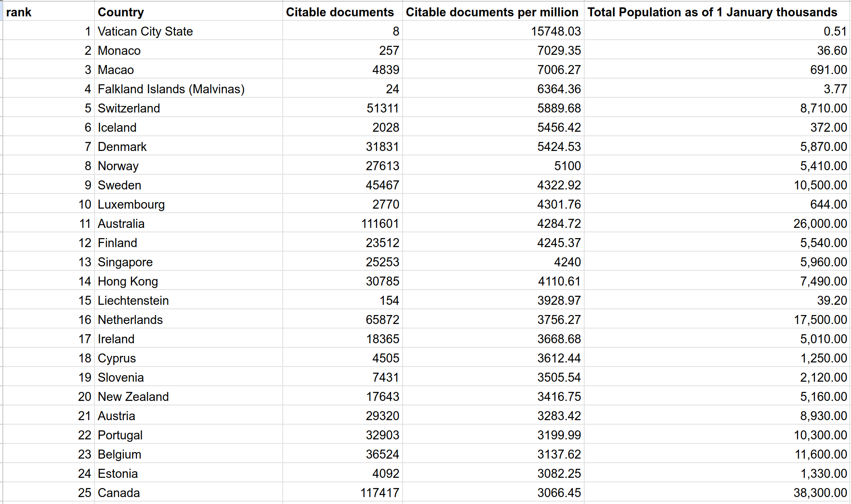Select per-million value 15748.03
The height and width of the screenshot is (504, 851).
tap(493, 31)
